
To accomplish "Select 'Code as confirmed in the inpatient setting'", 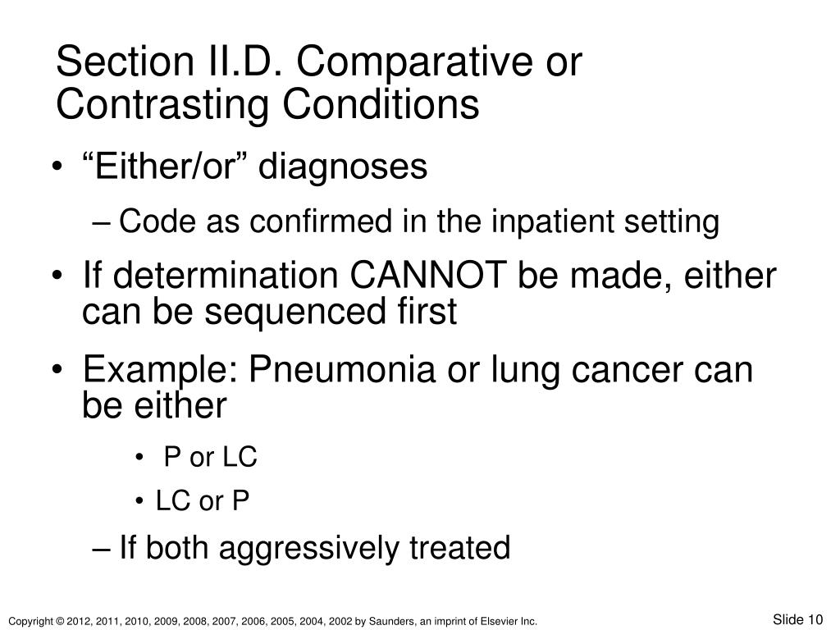I will (419, 221).
